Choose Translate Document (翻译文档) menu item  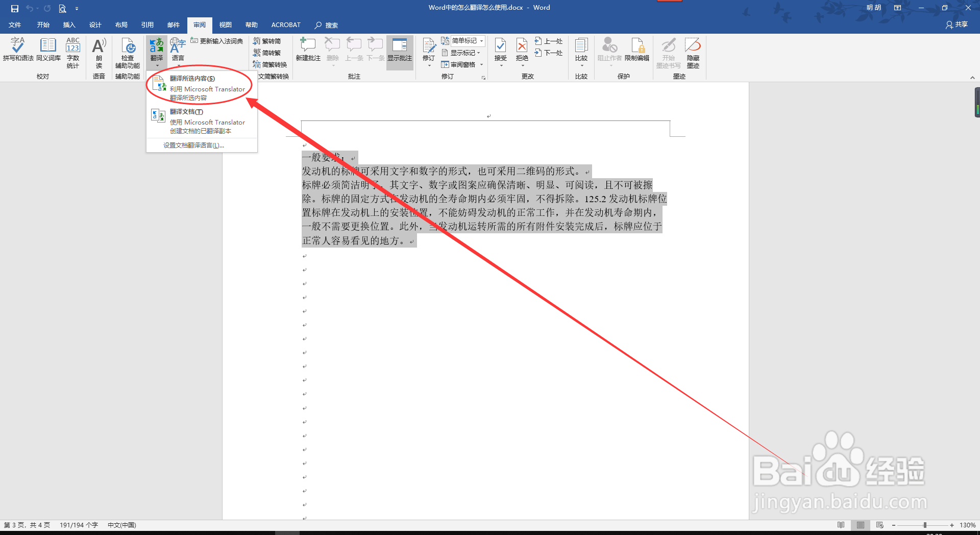(x=202, y=121)
